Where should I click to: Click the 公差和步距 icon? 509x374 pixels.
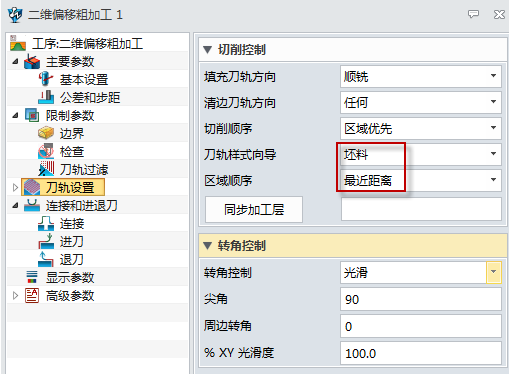point(46,97)
